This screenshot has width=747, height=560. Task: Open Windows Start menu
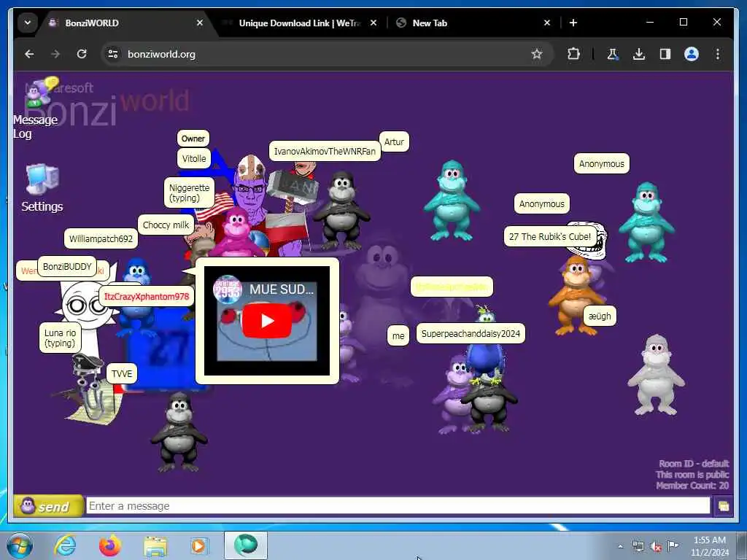(20, 545)
